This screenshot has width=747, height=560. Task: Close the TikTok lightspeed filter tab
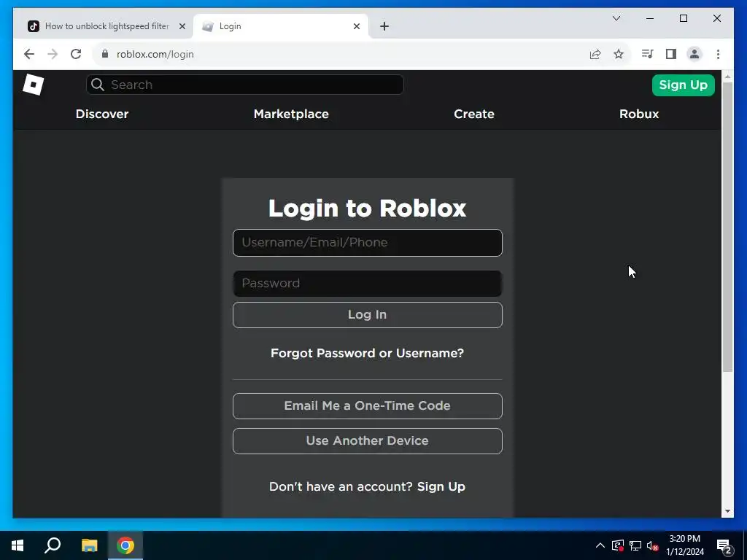click(182, 26)
